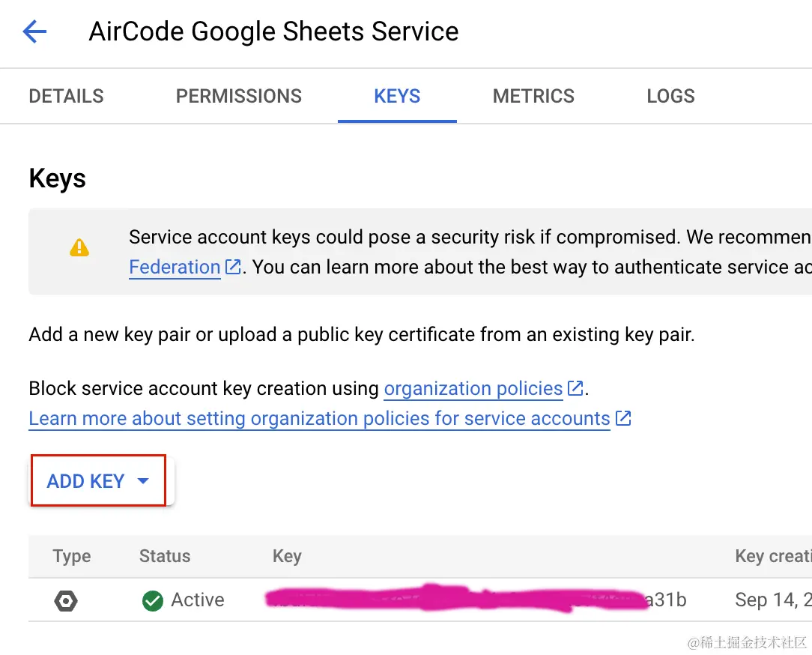Viewport: 812px width, 655px height.
Task: Click the ADD KEY dropdown arrow
Action: point(144,481)
